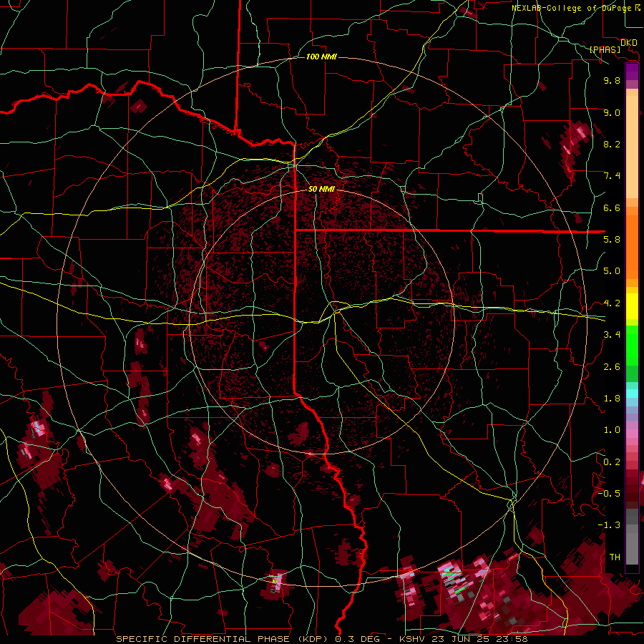Select the 2.6 scale value
The width and height of the screenshot is (644, 644).
612,367
